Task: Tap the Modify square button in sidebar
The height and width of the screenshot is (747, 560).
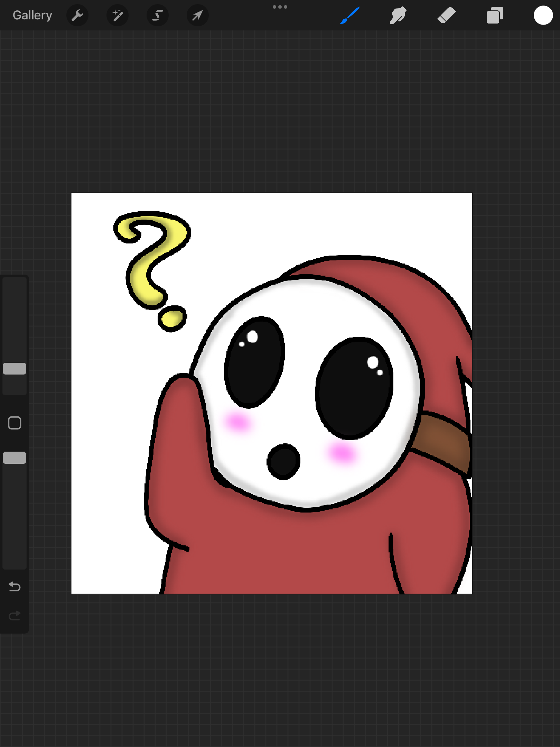Action: pyautogui.click(x=15, y=423)
